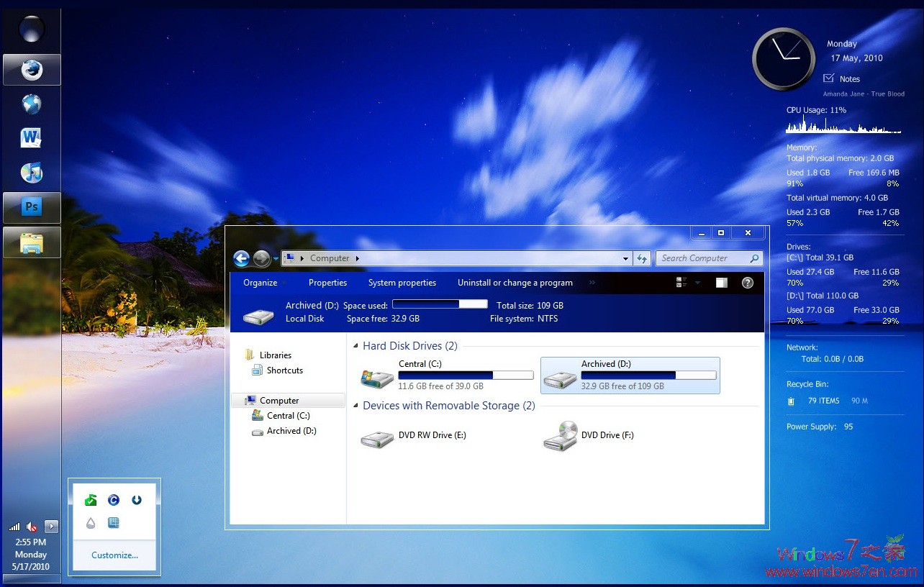Toggle the preview pane in Explorer
Screen dimensions: 924x587
[x=720, y=283]
